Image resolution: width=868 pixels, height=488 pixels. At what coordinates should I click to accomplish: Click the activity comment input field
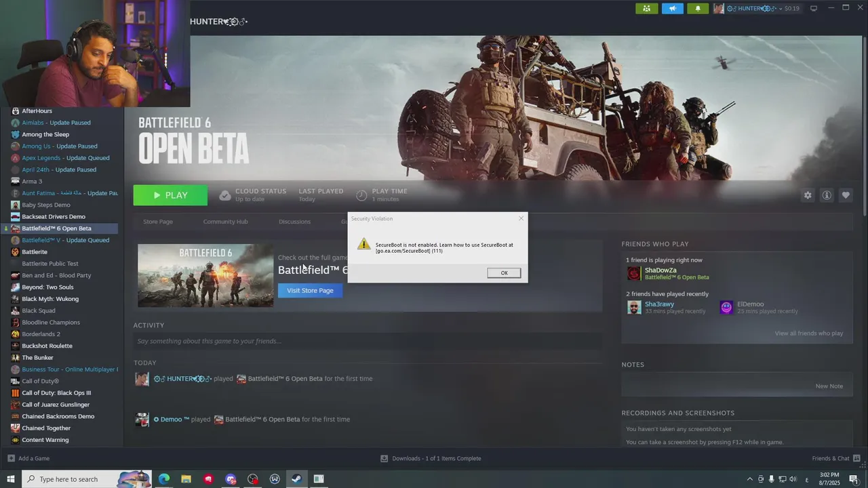click(367, 341)
